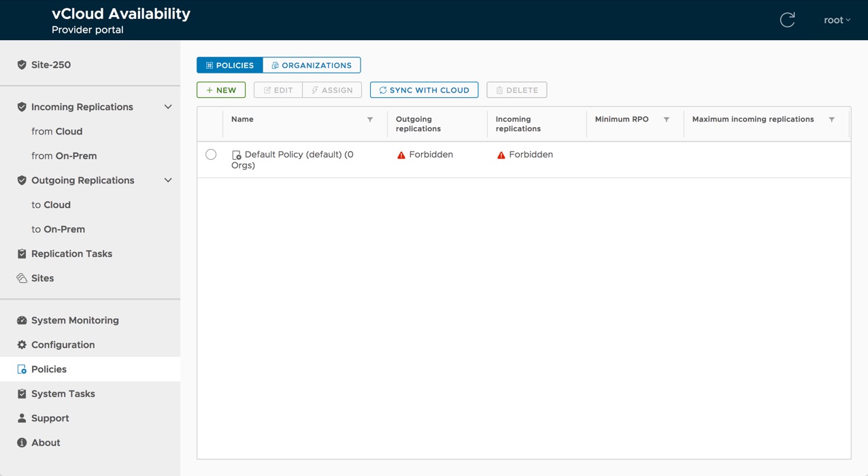Create a new policy with New button
The width and height of the screenshot is (868, 476).
click(x=221, y=90)
